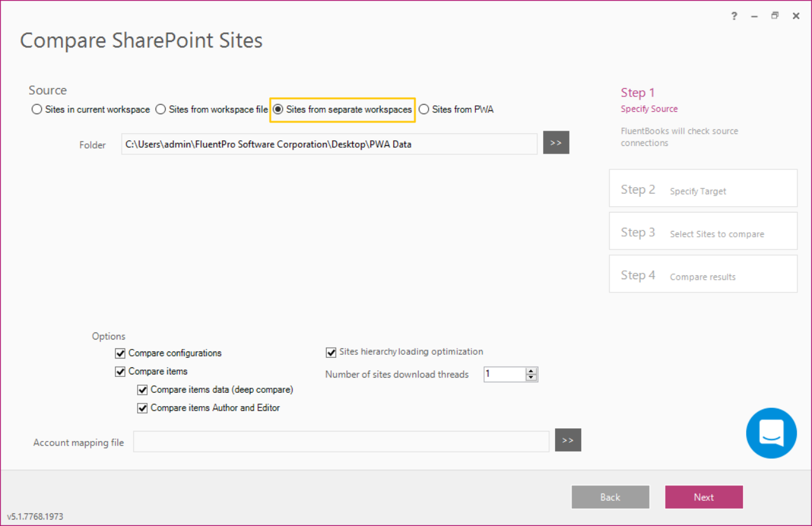Minimize the window
The image size is (812, 526).
click(754, 16)
